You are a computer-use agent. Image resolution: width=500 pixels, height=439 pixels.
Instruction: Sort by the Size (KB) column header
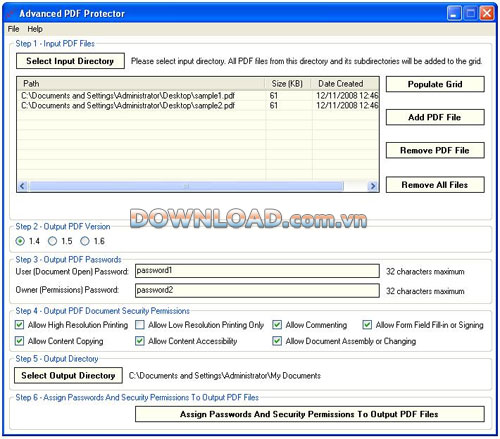(288, 84)
